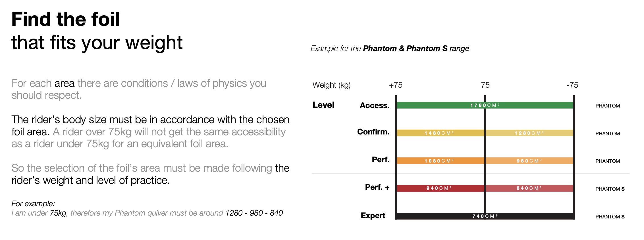Viewport: 644px width, 240px height.
Task: Select the black 740 cm² bar
Action: click(x=485, y=216)
